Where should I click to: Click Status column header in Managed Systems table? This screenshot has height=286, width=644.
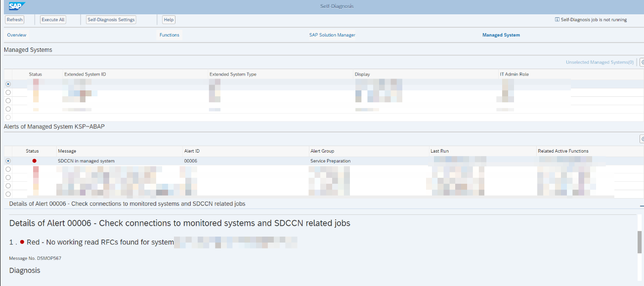[x=36, y=74]
